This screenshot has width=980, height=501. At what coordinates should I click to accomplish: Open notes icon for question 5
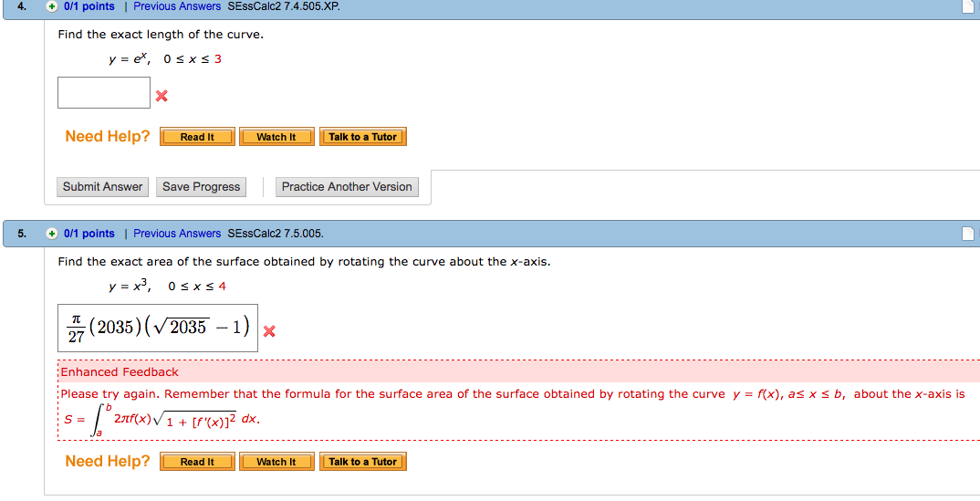[967, 234]
